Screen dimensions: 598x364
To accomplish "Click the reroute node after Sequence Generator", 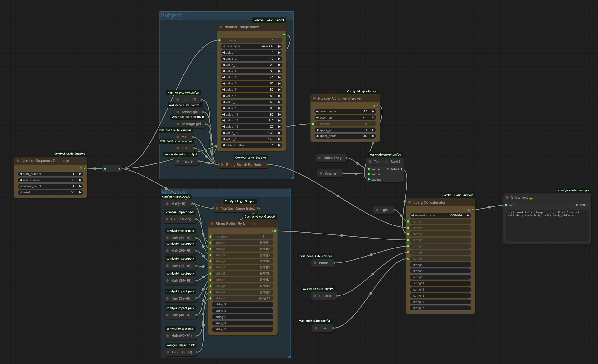I will tap(112, 169).
